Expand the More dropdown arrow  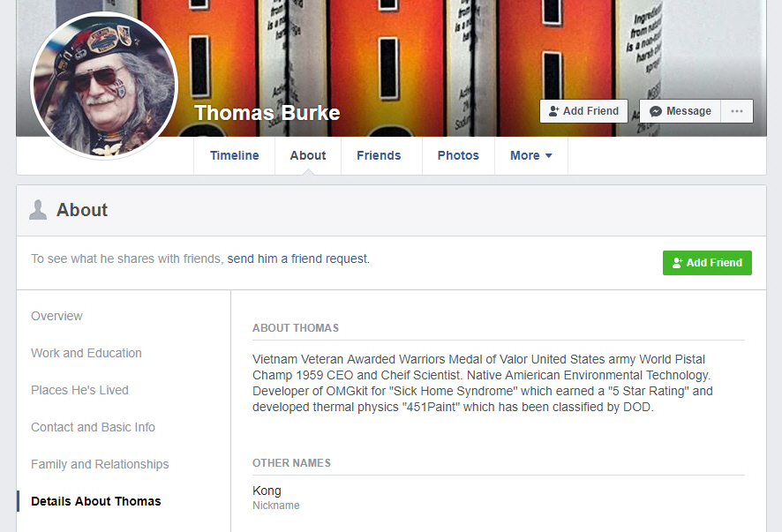point(549,155)
